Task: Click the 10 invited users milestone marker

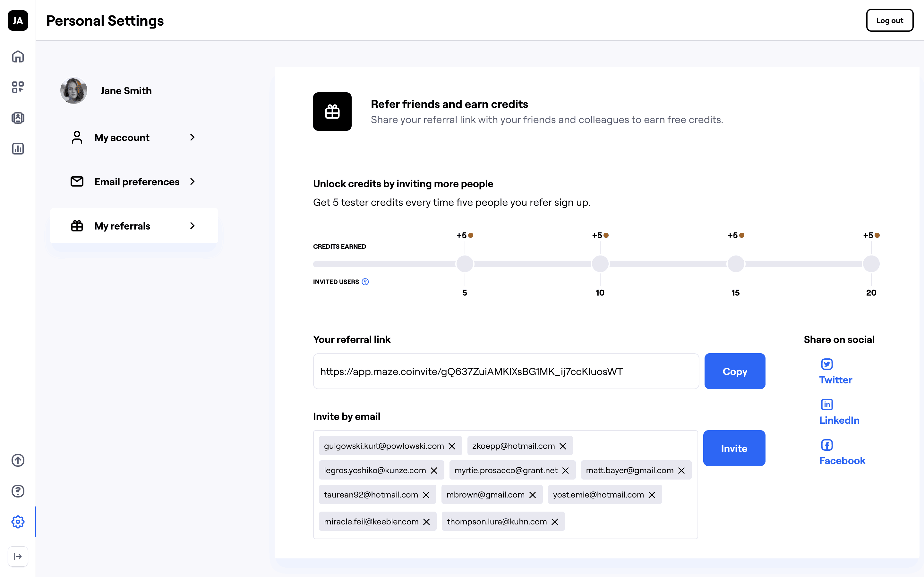Action: [600, 264]
